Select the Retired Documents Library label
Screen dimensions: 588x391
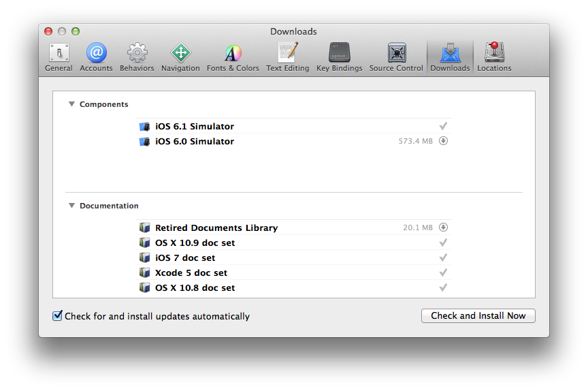click(x=216, y=228)
